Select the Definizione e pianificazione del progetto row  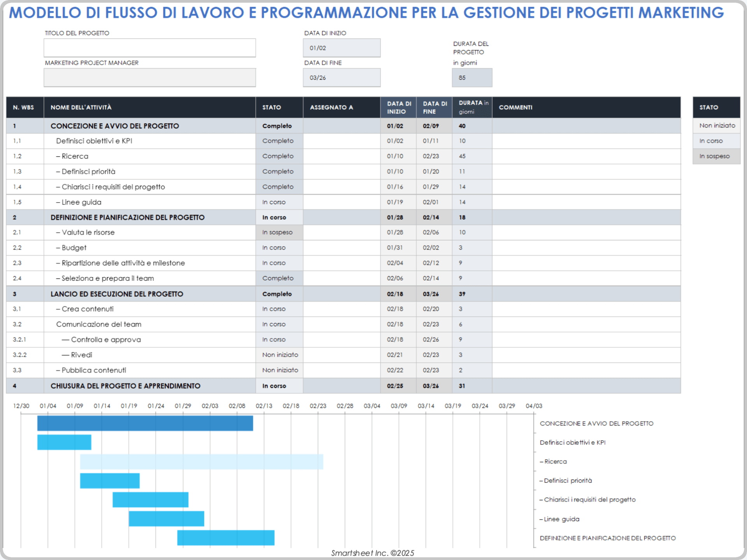tap(344, 217)
